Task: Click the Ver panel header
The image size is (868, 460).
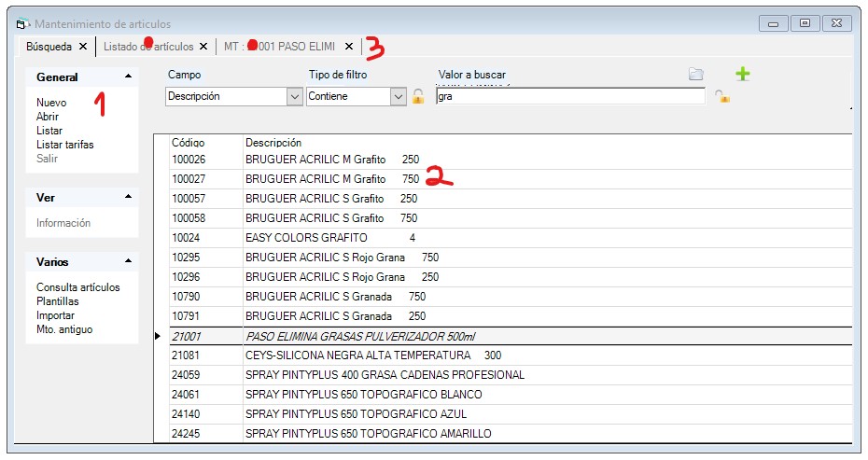Action: (x=82, y=197)
